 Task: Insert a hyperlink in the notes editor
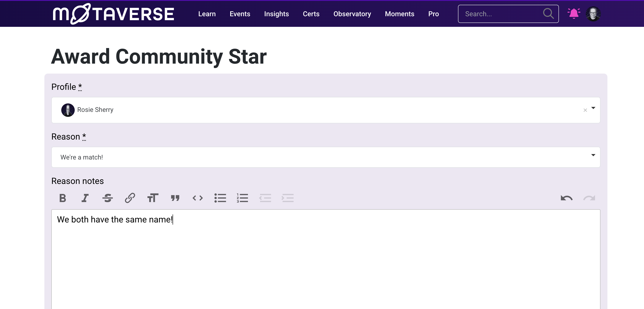point(130,198)
